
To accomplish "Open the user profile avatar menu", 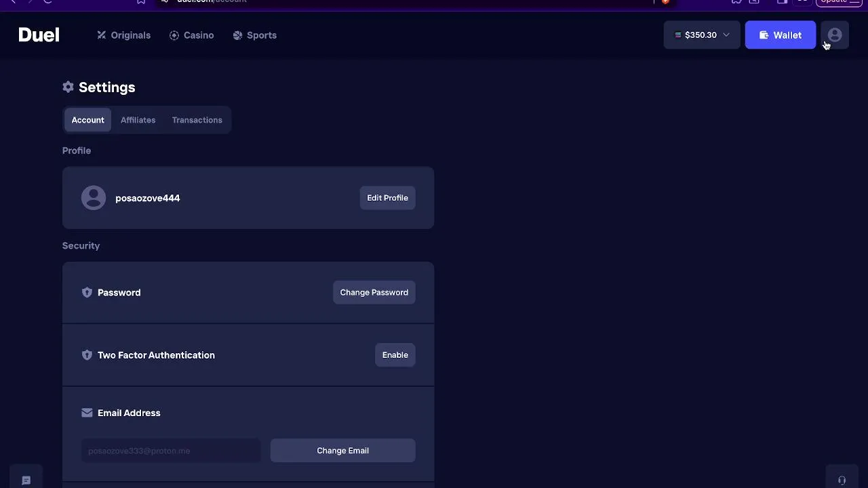I will coord(835,35).
